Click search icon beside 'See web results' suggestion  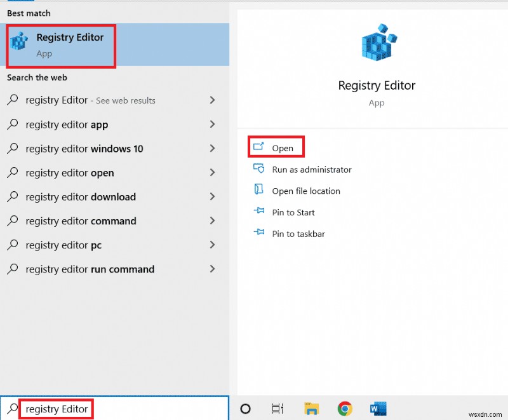click(x=12, y=100)
